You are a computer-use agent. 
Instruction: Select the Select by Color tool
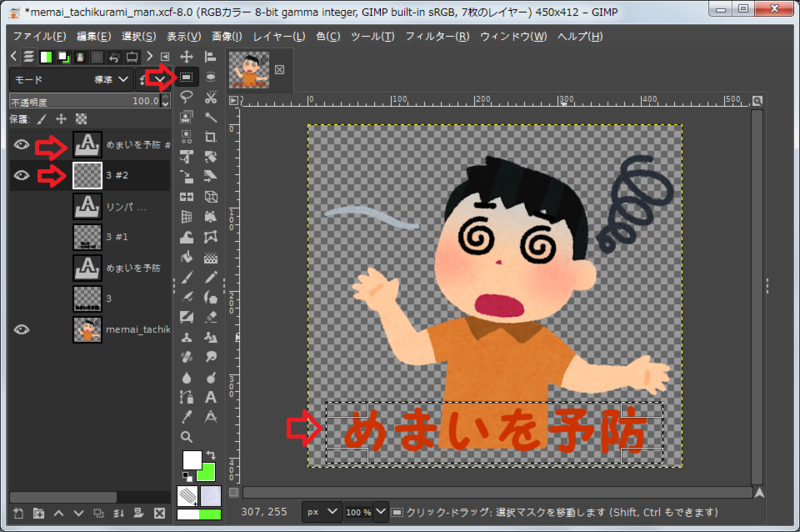click(187, 137)
